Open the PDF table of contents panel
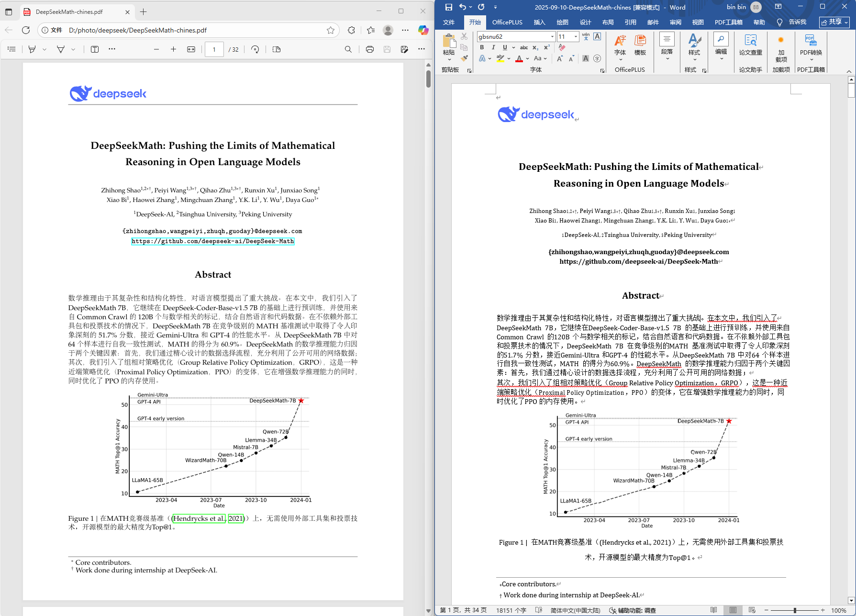Viewport: 856px width, 616px height. [12, 49]
